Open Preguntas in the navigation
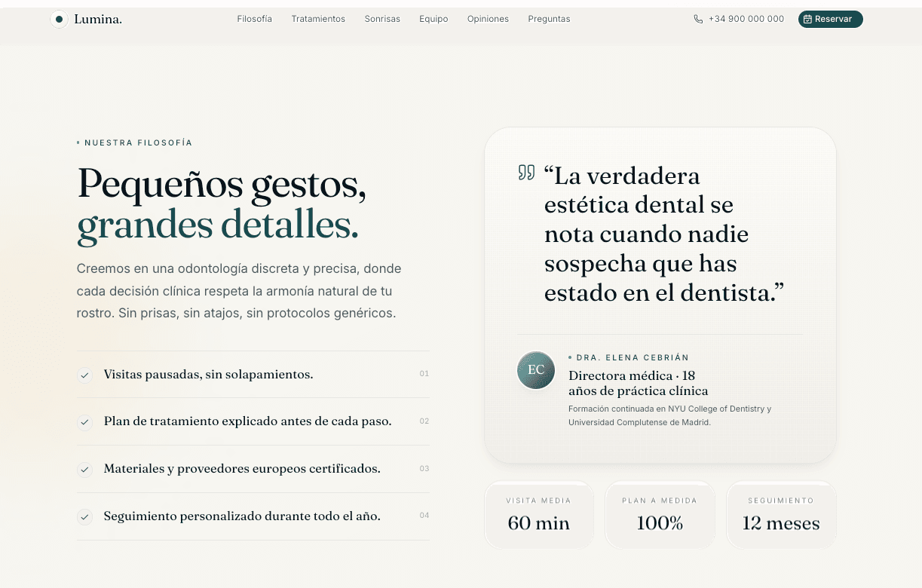The height and width of the screenshot is (588, 922). [x=549, y=19]
